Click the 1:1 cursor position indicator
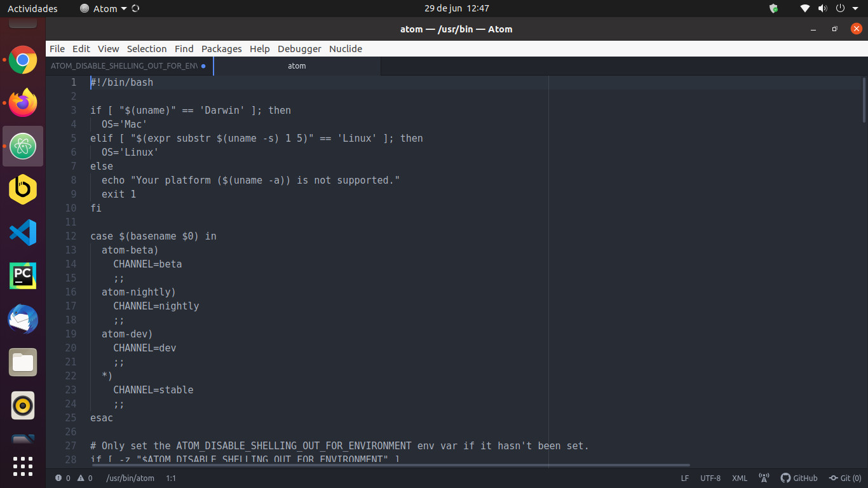 (171, 478)
